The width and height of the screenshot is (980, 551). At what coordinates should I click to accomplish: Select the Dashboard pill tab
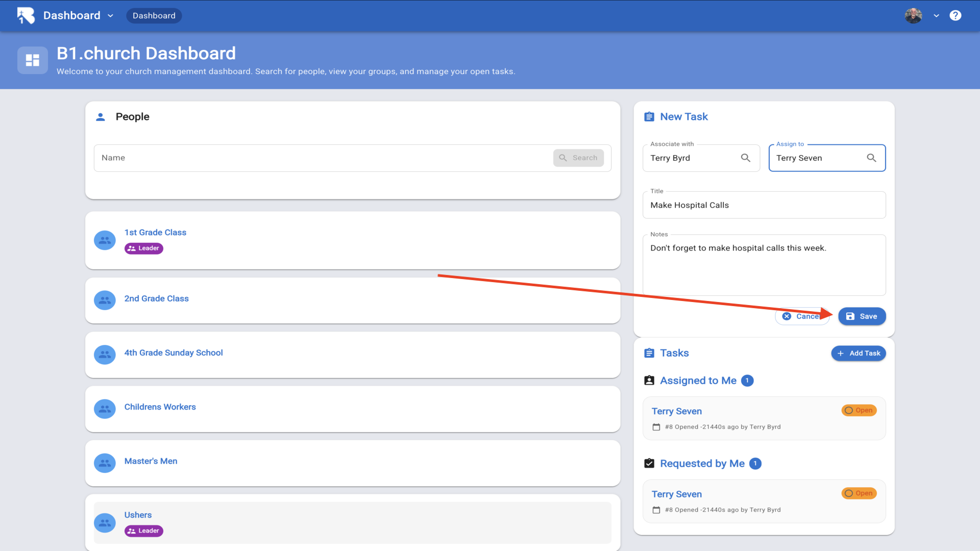[154, 16]
